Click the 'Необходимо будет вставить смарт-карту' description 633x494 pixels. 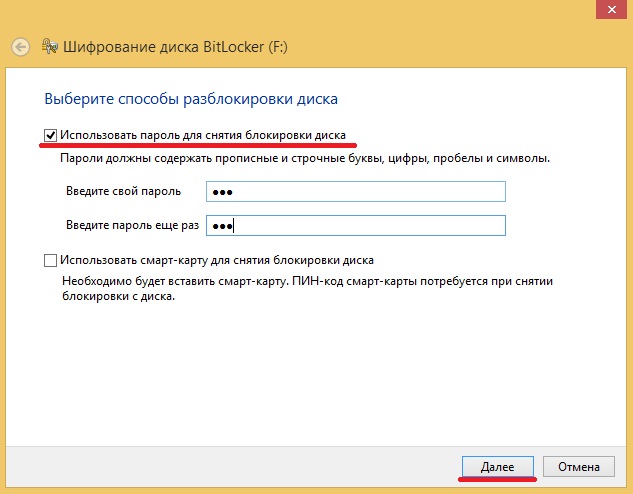(307, 289)
